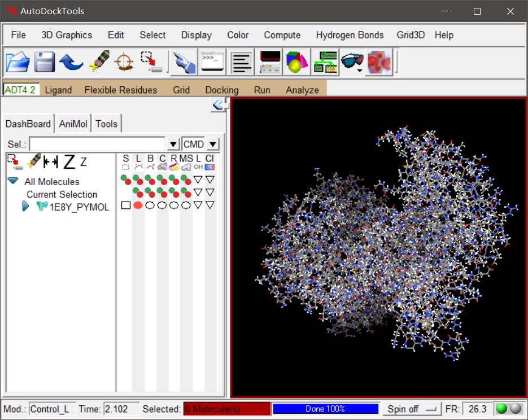Click the blue undo arrow icon
The height and width of the screenshot is (420, 528).
tap(71, 62)
